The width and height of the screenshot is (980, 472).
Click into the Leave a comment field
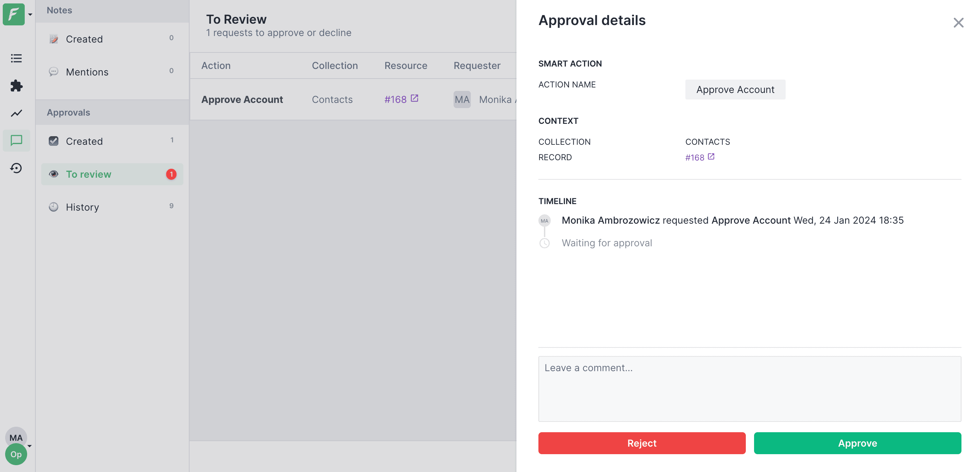750,388
